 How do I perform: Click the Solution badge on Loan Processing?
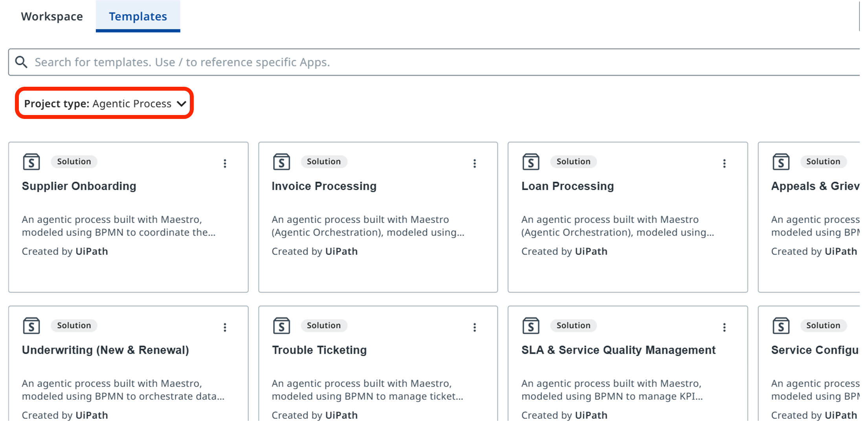573,162
